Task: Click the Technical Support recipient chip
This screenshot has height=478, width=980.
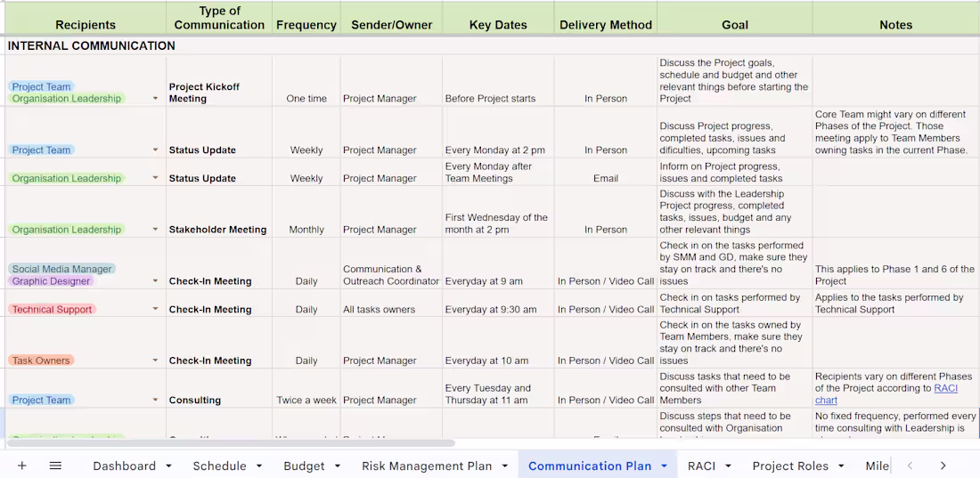Action: click(52, 309)
